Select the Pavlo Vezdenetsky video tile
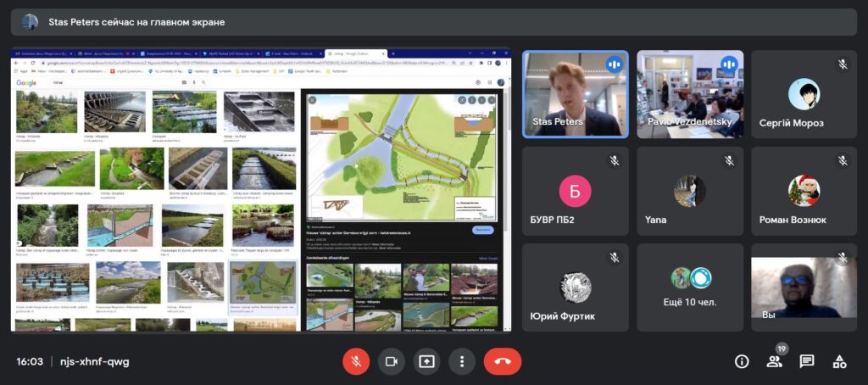This screenshot has width=868, height=385. (x=690, y=94)
